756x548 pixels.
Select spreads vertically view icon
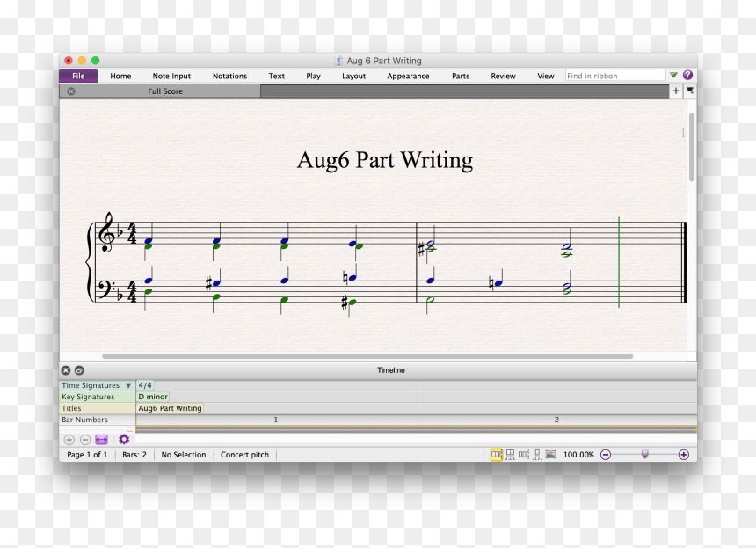510,455
